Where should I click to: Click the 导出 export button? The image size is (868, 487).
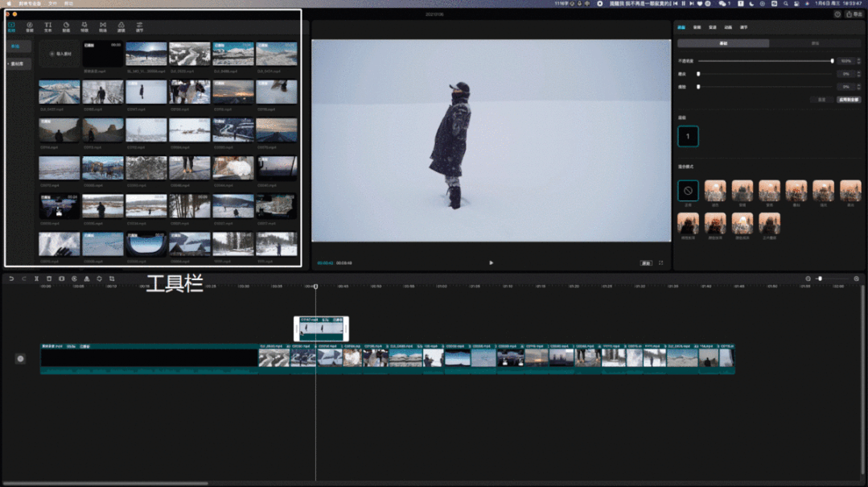(853, 14)
